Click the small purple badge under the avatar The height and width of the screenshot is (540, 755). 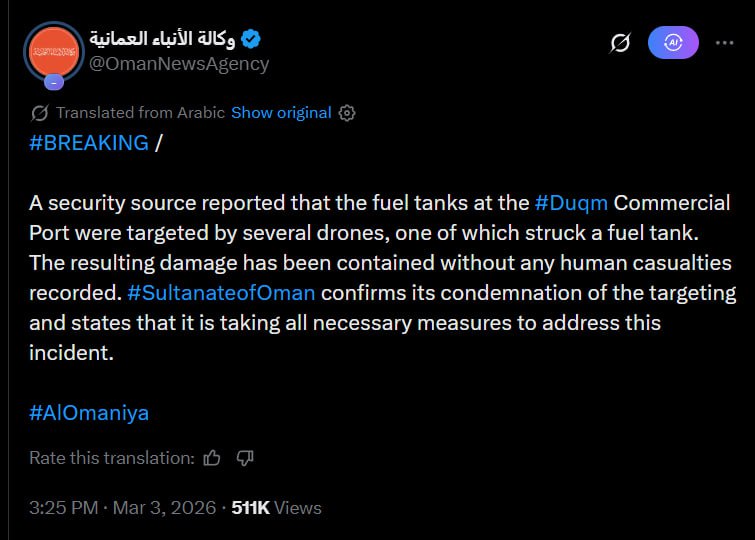point(55,82)
